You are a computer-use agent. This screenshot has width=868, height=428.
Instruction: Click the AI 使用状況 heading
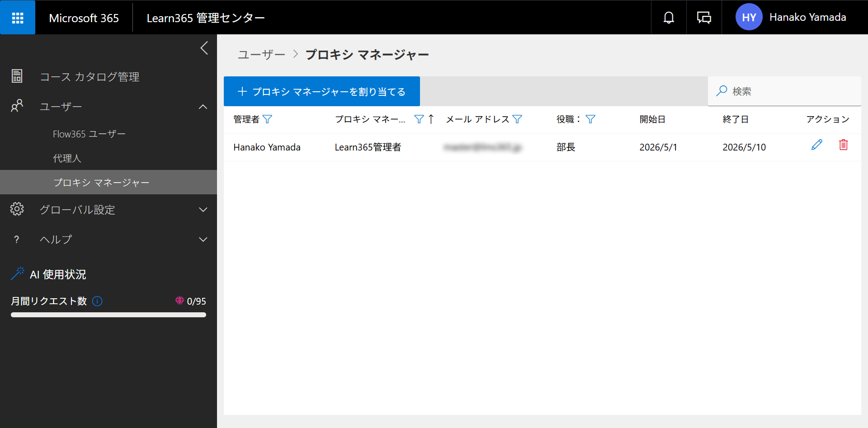pos(58,274)
